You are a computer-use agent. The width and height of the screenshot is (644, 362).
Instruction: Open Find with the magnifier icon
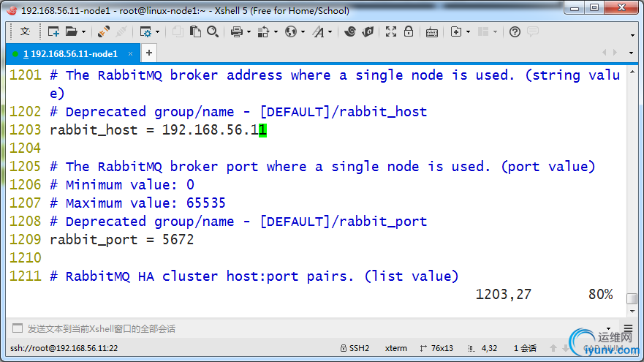(213, 31)
